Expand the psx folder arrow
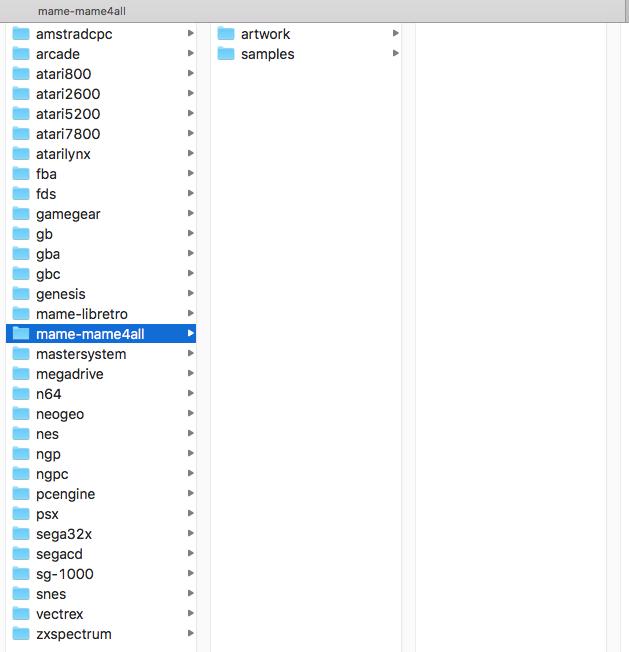Screen dimensions: 629x652 (x=191, y=513)
